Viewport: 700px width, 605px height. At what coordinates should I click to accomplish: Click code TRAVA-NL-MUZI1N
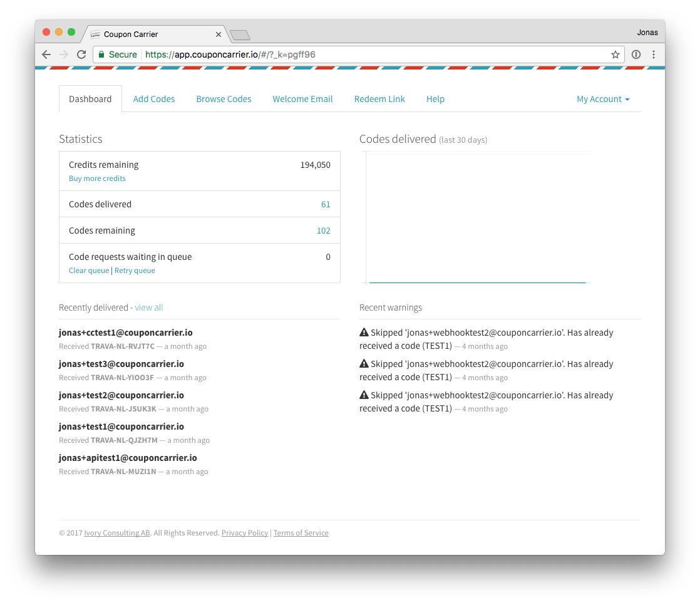click(124, 471)
